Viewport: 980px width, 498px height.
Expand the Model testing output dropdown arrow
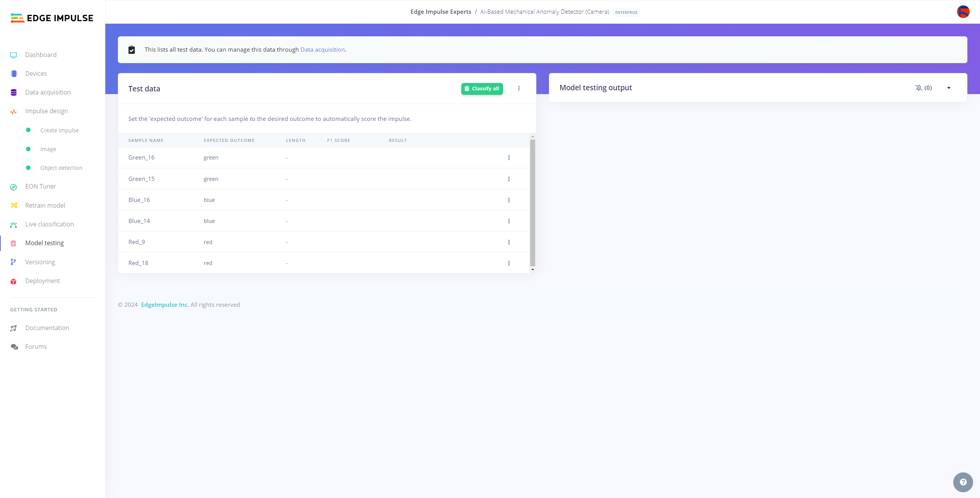tap(949, 88)
